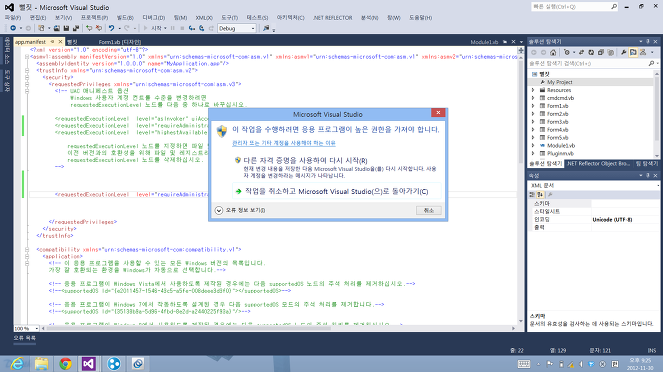The image size is (663, 372).
Task: Click Properties wrench in Solution Explorer toolbar
Action: [623, 52]
